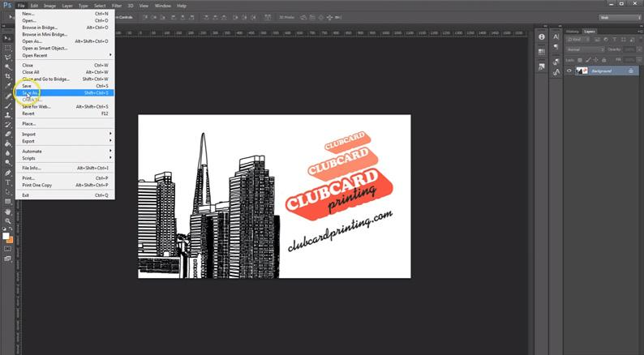Hide the Background layer with eye icon
This screenshot has width=644, height=355.
tap(569, 71)
